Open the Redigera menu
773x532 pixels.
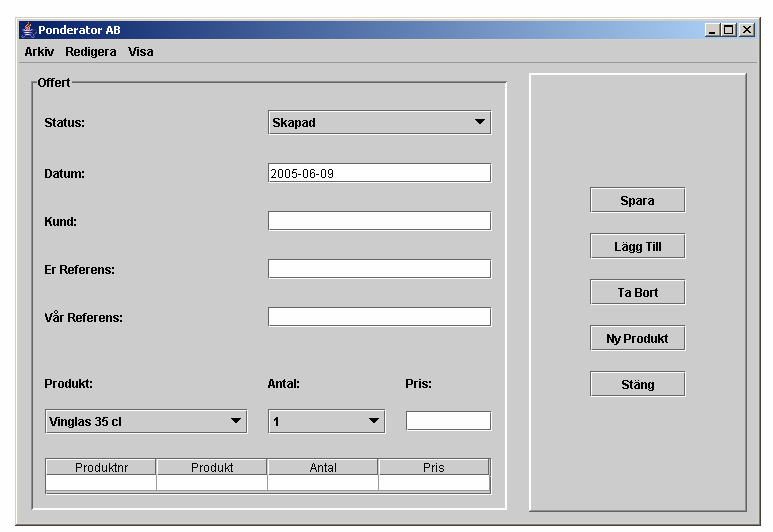91,52
